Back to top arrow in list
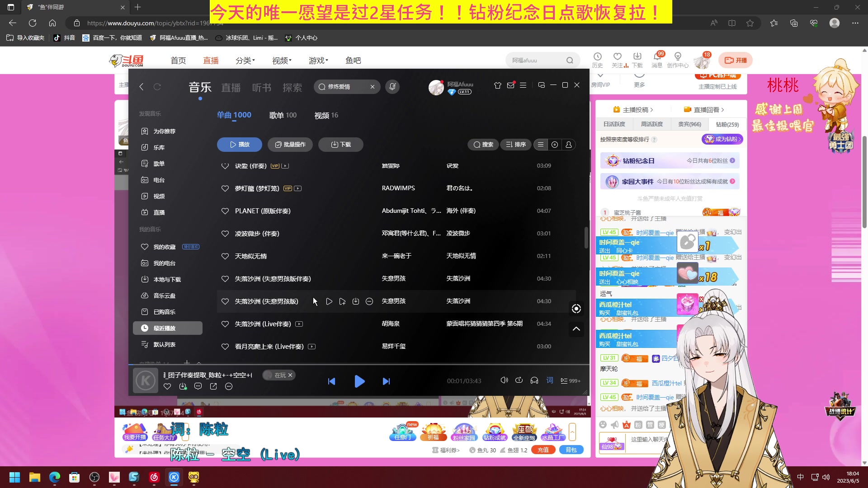Image resolution: width=868 pixels, height=488 pixels. pyautogui.click(x=576, y=329)
